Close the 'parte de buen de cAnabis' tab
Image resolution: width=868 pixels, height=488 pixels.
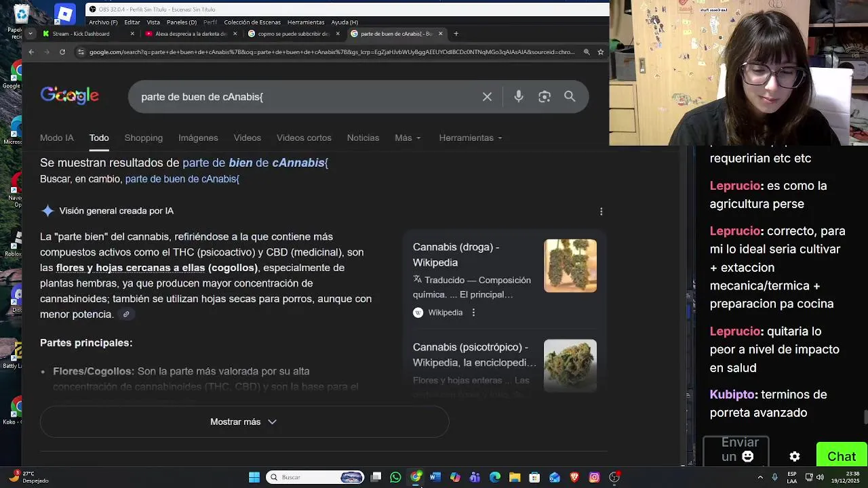coord(441,33)
